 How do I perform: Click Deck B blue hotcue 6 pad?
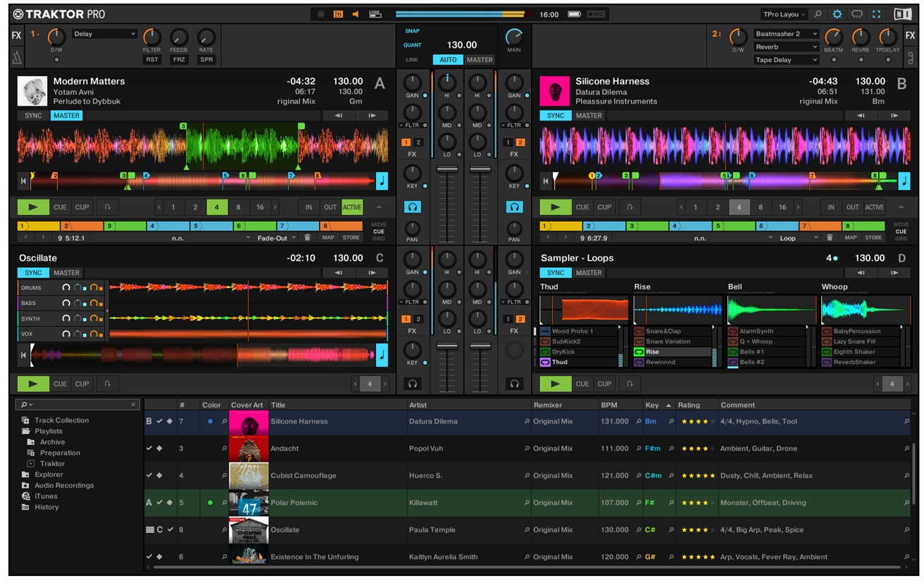[777, 226]
